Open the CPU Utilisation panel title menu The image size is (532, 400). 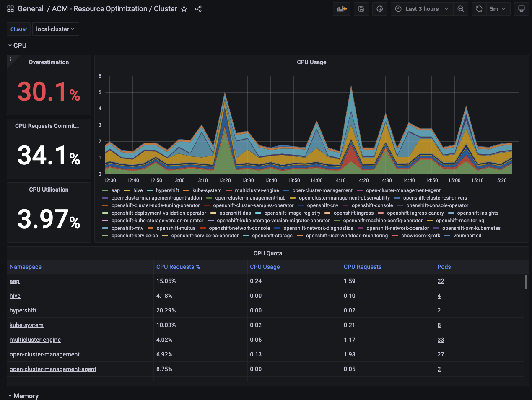49,190
